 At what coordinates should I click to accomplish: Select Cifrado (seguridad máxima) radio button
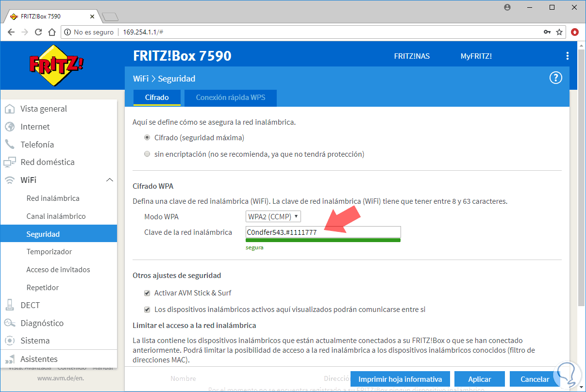pos(147,138)
